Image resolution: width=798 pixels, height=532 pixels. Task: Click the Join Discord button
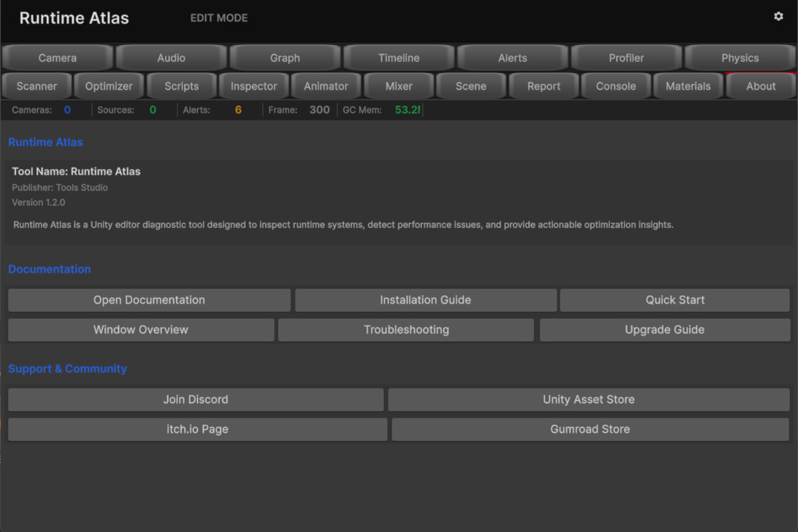point(196,400)
